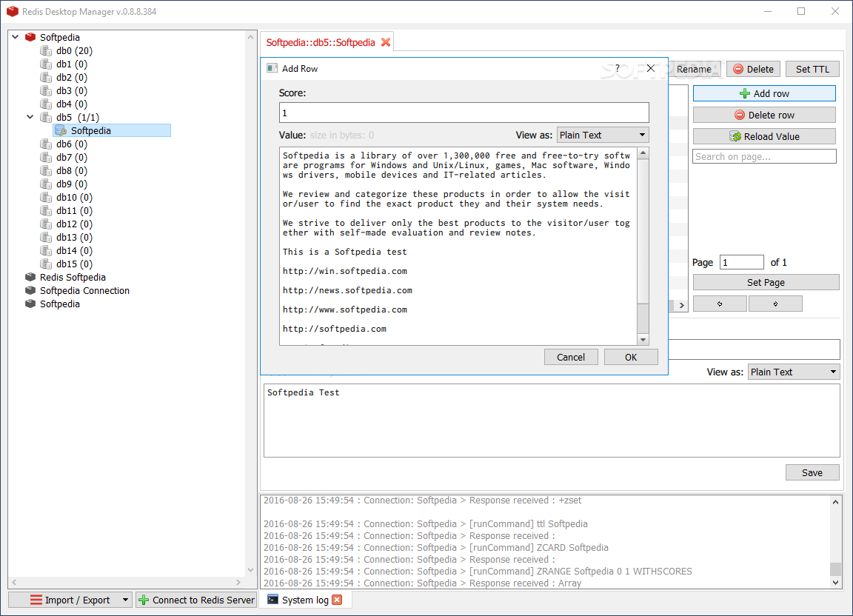Click database icon next to db11 (0)
The width and height of the screenshot is (853, 616).
(x=46, y=210)
